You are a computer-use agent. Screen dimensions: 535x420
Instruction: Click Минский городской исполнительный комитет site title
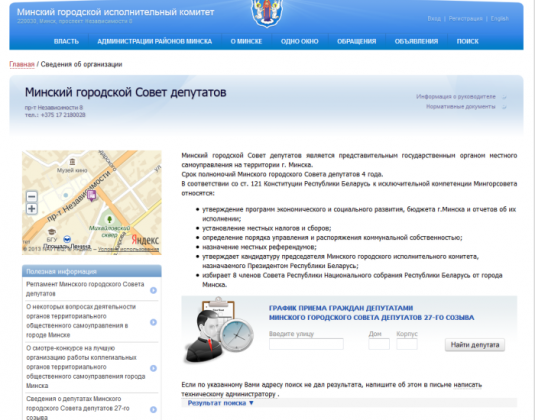click(x=116, y=12)
